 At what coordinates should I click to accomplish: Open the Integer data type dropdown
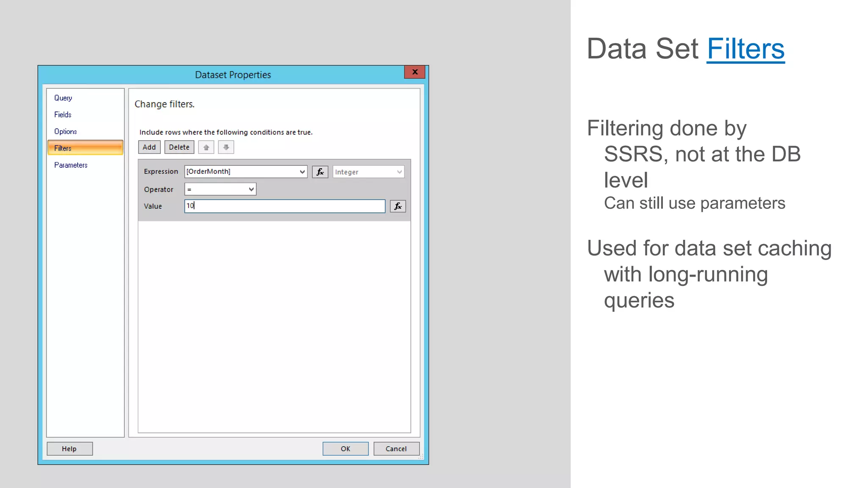coord(368,172)
